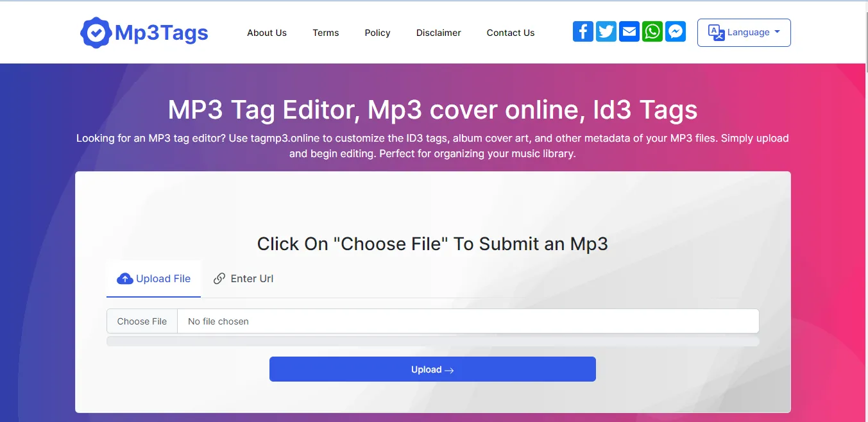Click the Choose File button
Image resolution: width=868 pixels, height=422 pixels.
coord(142,321)
